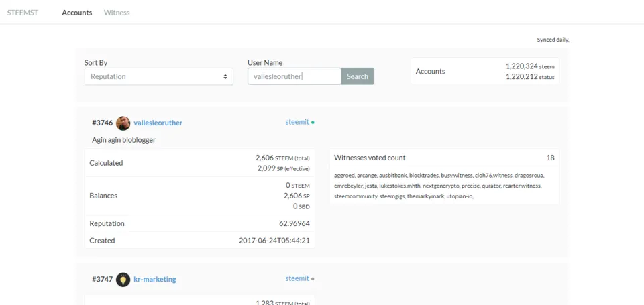Select the witnesses voted count 18
The width and height of the screenshot is (644, 305).
[550, 158]
